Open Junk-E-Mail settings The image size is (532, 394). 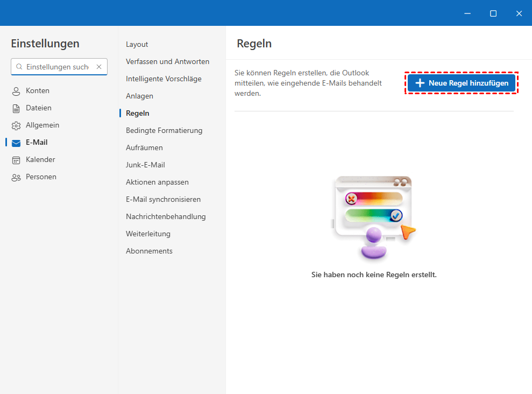point(145,165)
